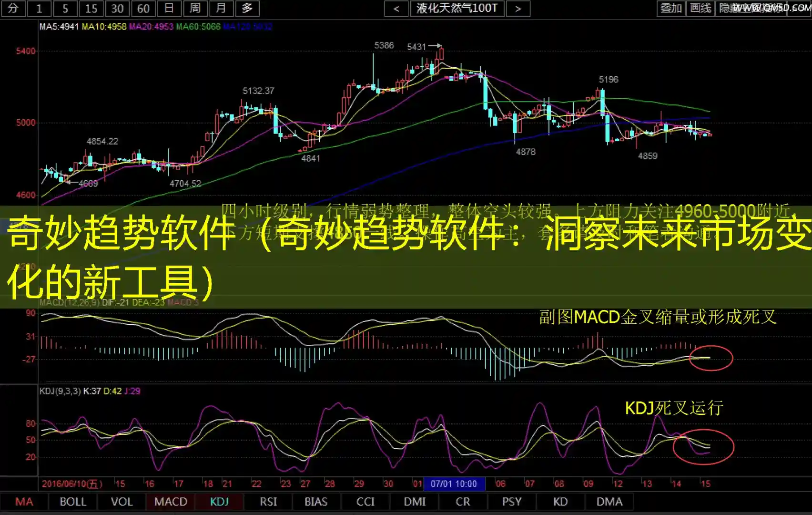Select the BOLL indicator tab
812x515 pixels.
coord(73,502)
